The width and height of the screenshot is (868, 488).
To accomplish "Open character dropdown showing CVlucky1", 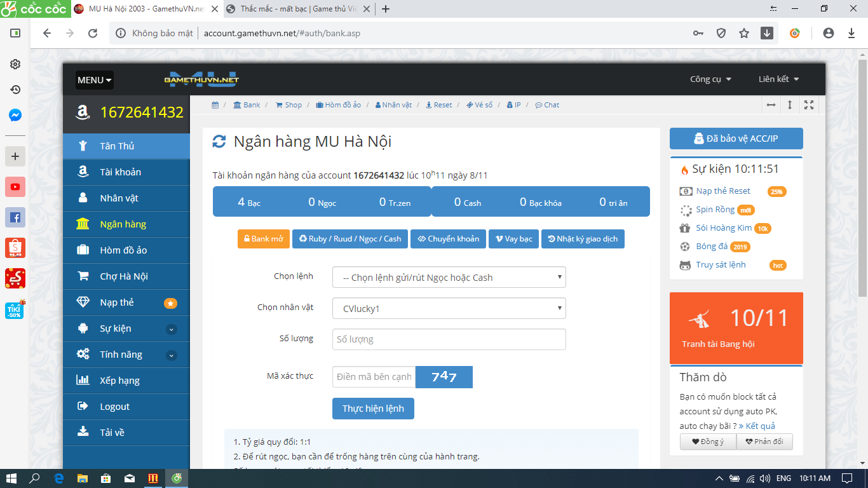I will coord(449,309).
